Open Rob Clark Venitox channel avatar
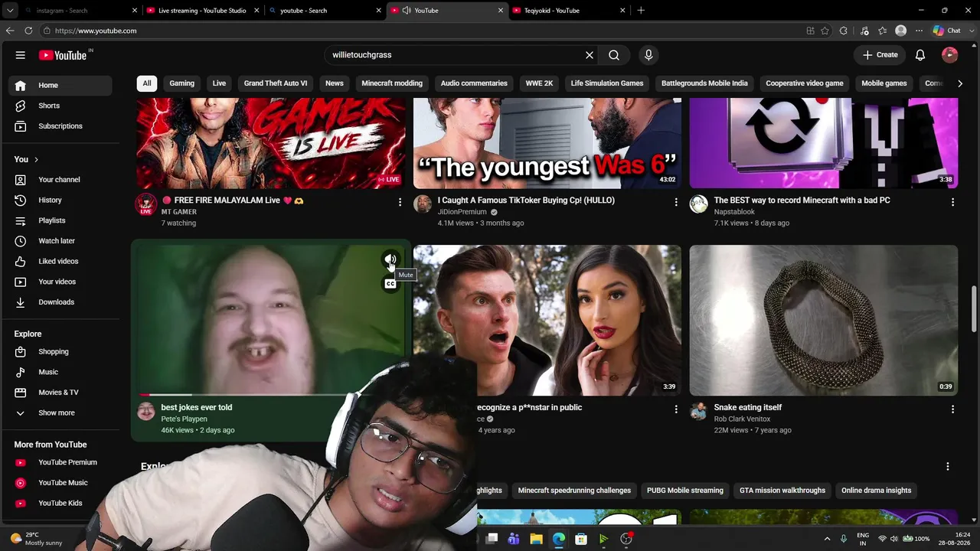The height and width of the screenshot is (551, 980). pyautogui.click(x=699, y=412)
